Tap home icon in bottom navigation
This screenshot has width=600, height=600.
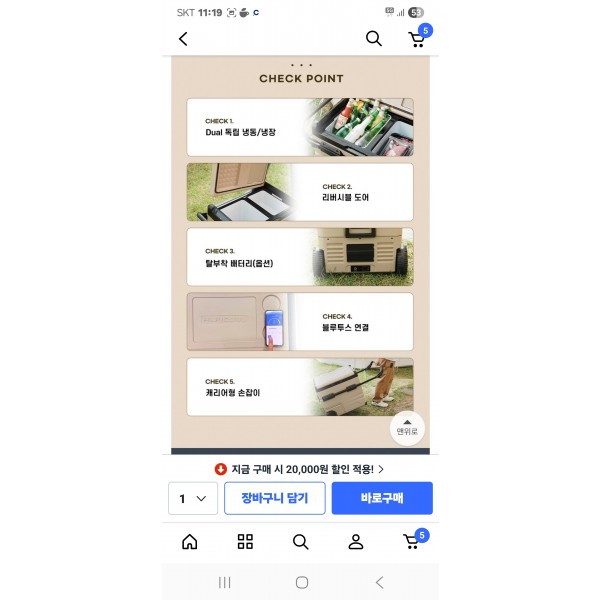coord(190,541)
